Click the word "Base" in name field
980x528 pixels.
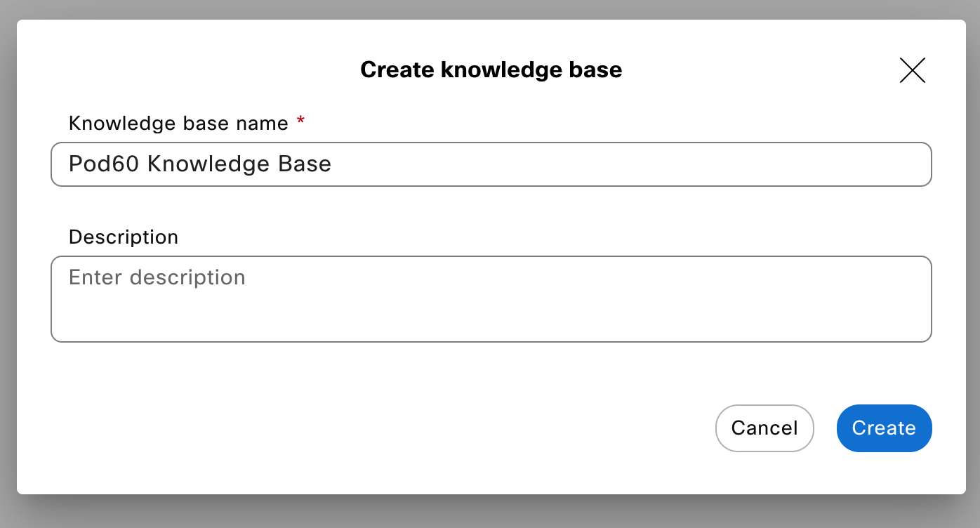tap(305, 164)
